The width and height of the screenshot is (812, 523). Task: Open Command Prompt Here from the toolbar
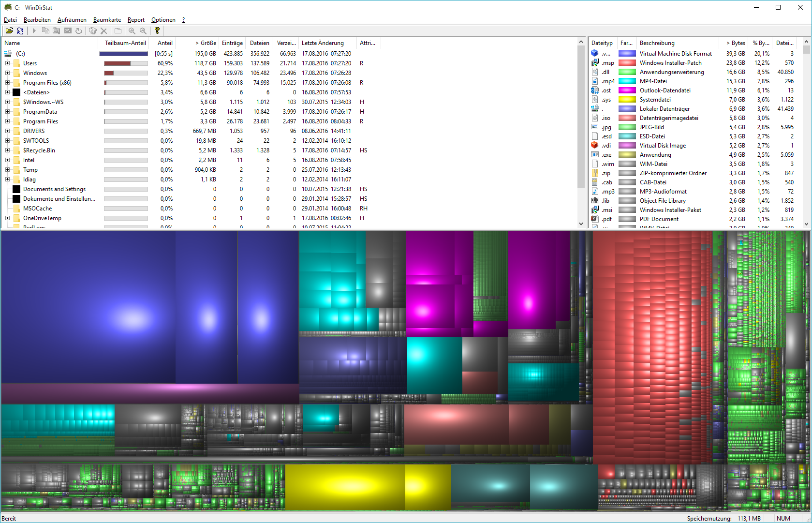pos(68,31)
